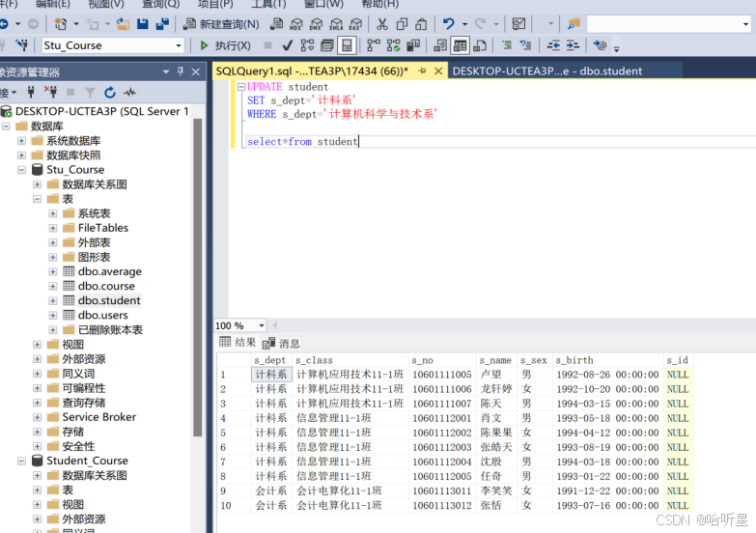Click the Copy toolbar icon
The image size is (756, 533).
click(401, 23)
